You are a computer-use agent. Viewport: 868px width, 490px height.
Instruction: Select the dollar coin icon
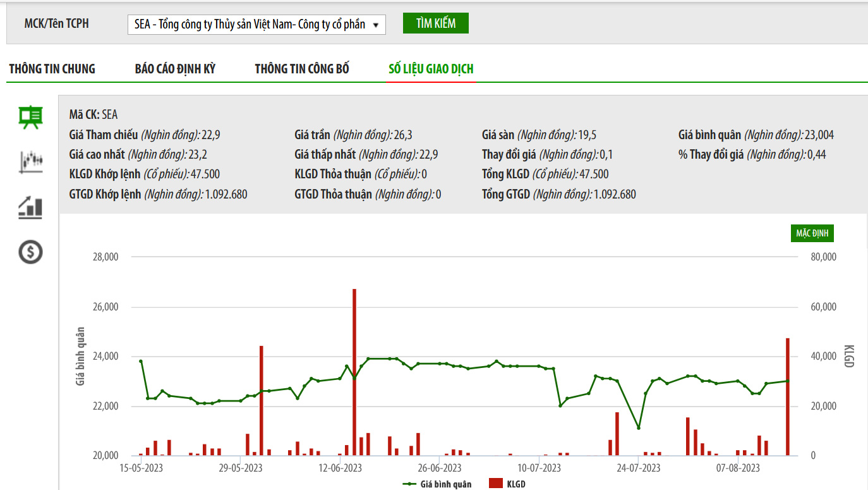tap(30, 252)
